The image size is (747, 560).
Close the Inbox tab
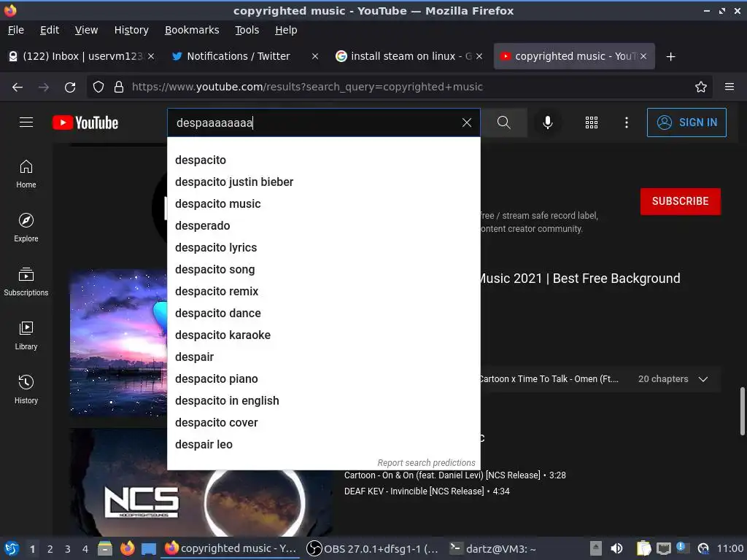click(151, 56)
